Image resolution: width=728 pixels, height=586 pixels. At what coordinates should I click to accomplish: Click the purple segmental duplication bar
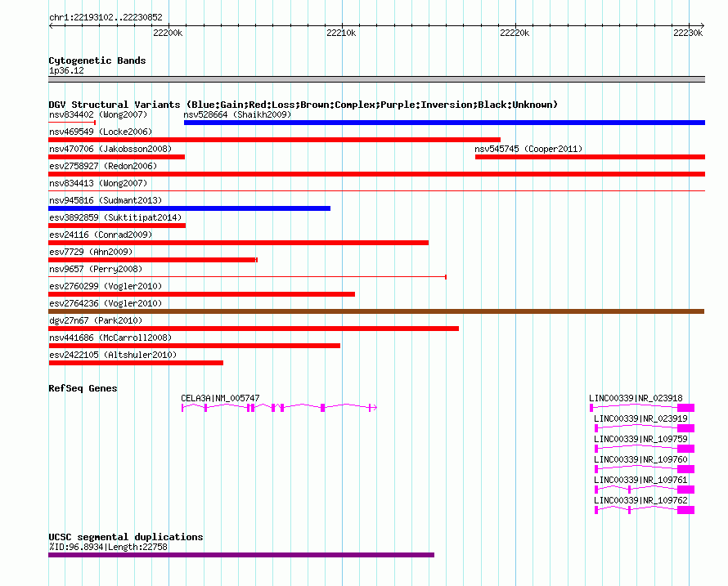click(241, 555)
